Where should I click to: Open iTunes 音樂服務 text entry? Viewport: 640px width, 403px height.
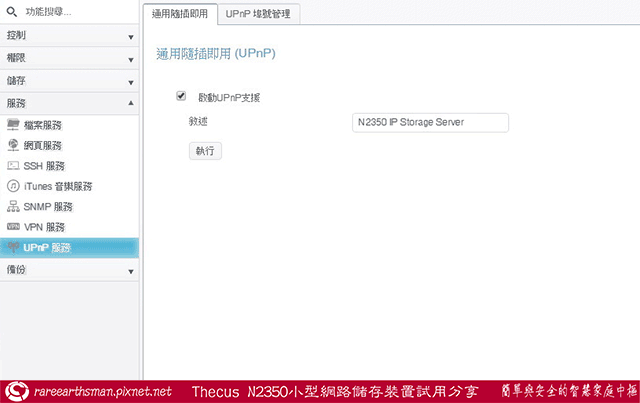tap(58, 187)
